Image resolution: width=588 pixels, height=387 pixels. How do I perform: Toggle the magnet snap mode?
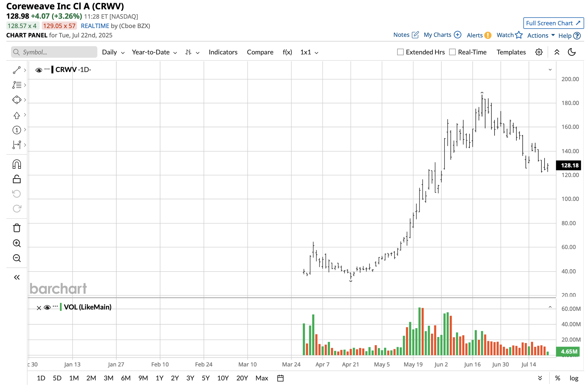pos(17,164)
